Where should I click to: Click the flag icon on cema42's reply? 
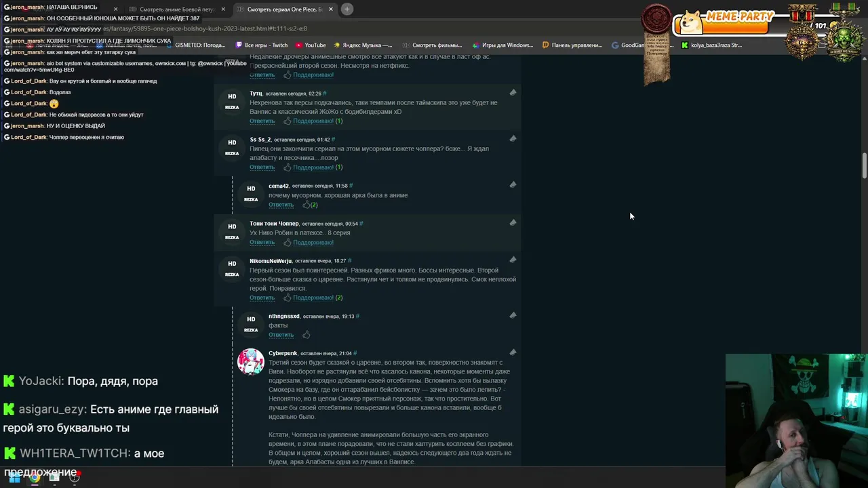tap(513, 184)
